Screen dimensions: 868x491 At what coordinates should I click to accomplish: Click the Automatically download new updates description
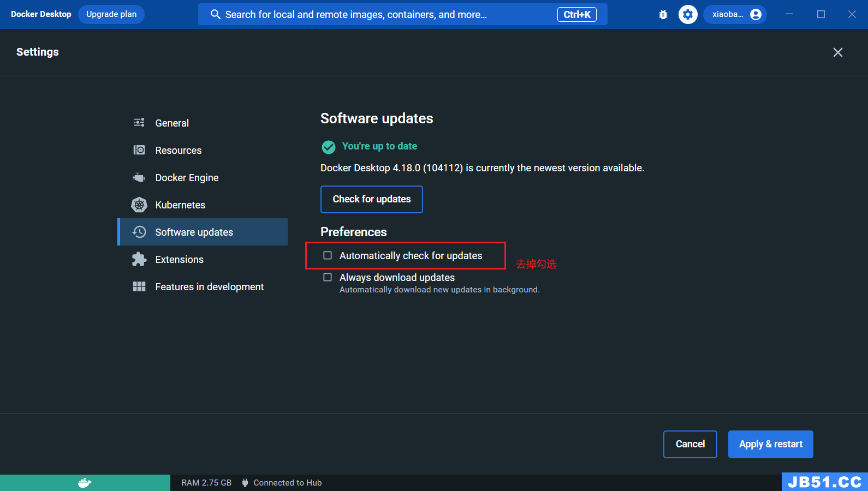439,290
